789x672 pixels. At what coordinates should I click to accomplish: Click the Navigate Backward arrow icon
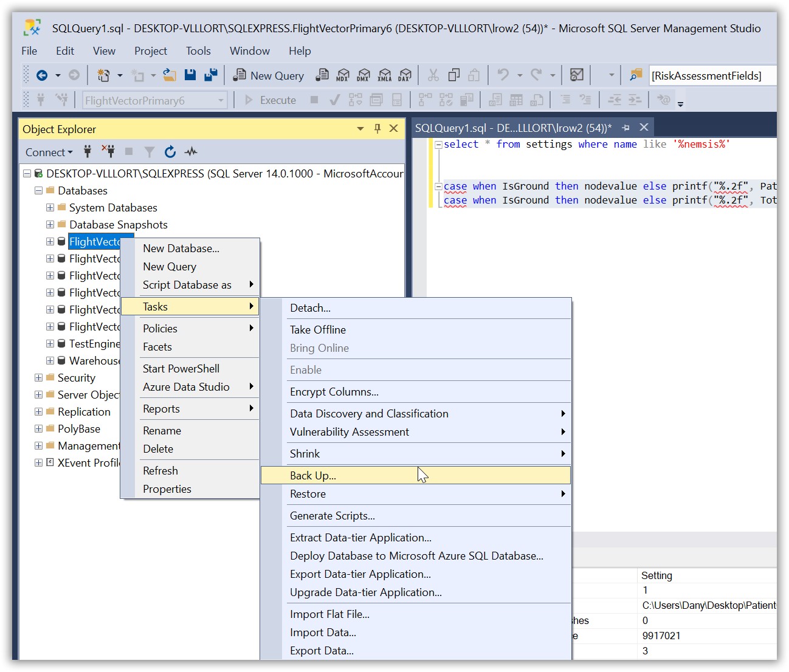[x=42, y=75]
